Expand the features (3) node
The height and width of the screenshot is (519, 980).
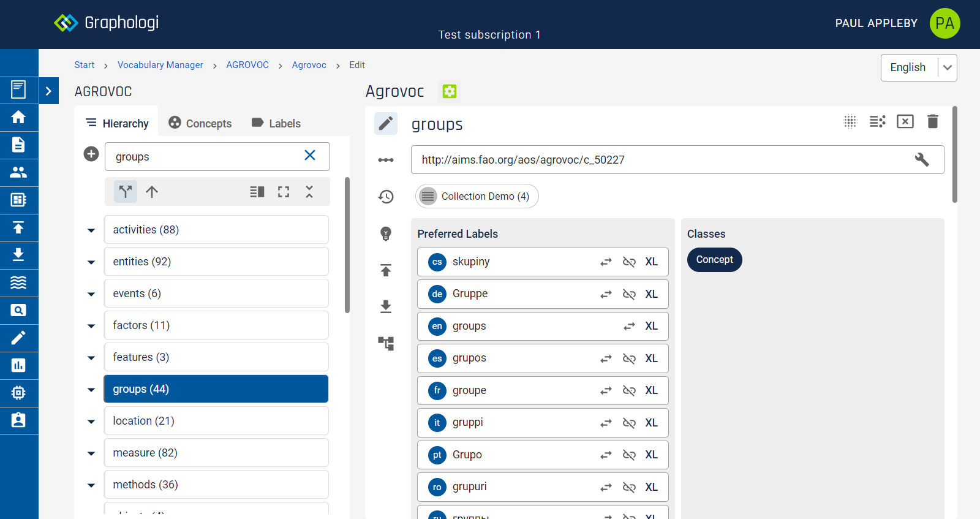91,358
